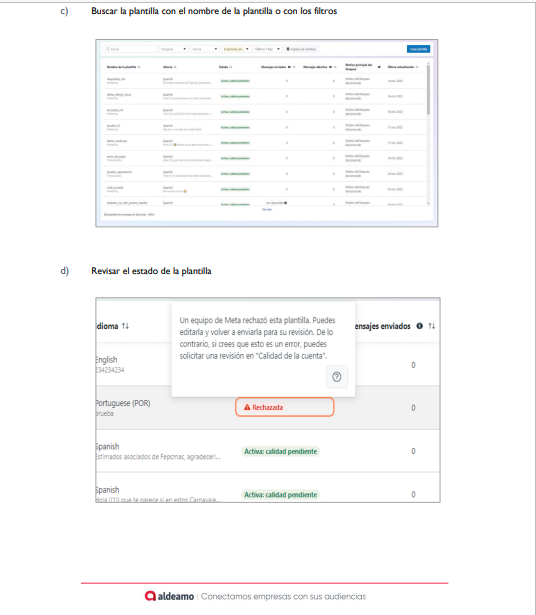Click the template list vertical scrollbar thumb
The image size is (536, 615).
[428, 90]
